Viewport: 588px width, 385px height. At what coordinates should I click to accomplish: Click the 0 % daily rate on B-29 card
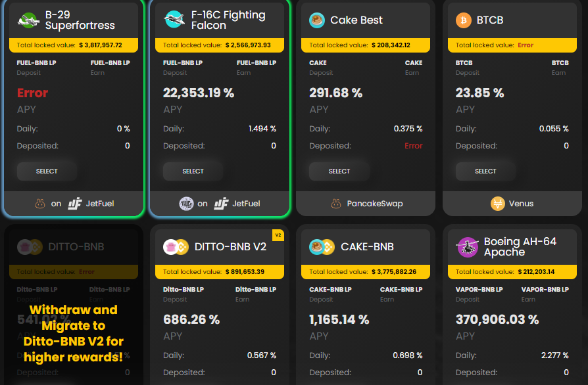124,129
